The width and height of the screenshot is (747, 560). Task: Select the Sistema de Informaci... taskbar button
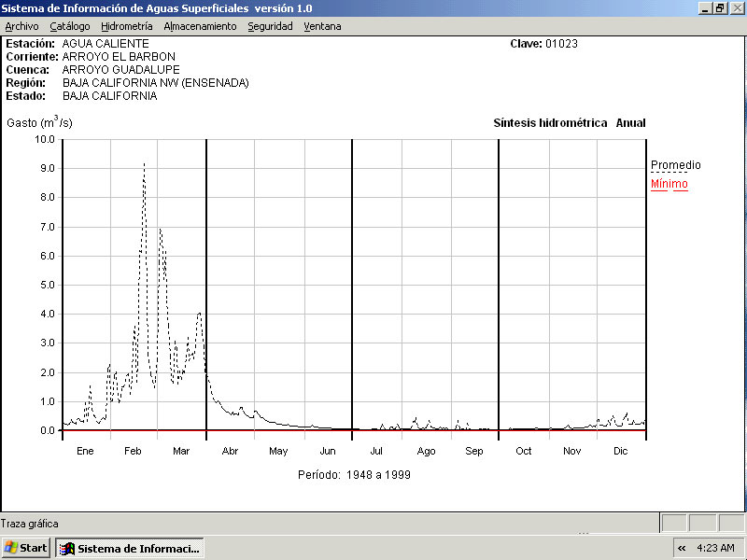pyautogui.click(x=129, y=548)
